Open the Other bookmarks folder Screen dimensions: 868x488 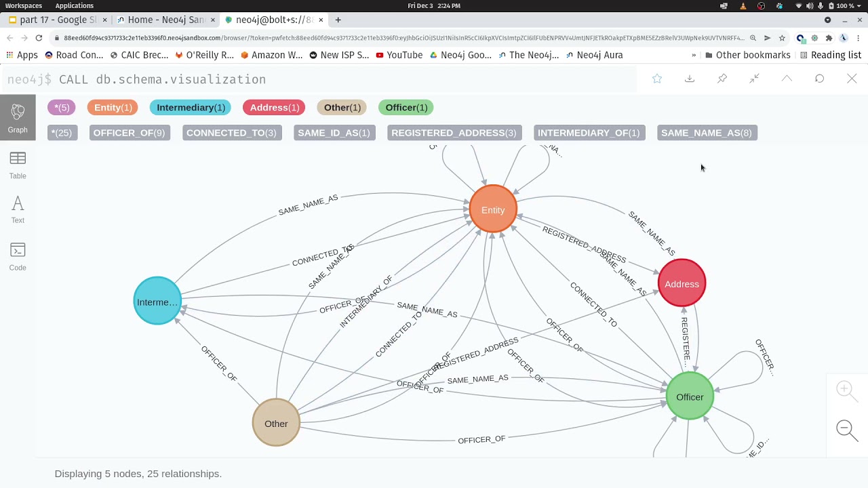(748, 55)
